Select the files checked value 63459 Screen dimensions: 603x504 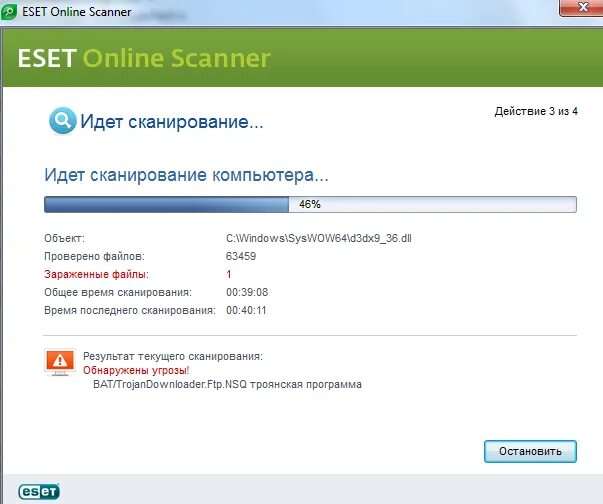coord(241,256)
